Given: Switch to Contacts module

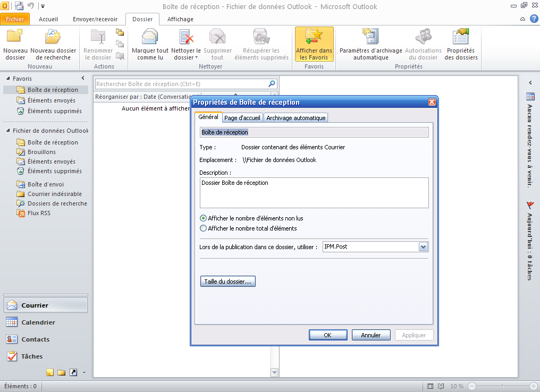Looking at the screenshot, I should tap(46, 339).
